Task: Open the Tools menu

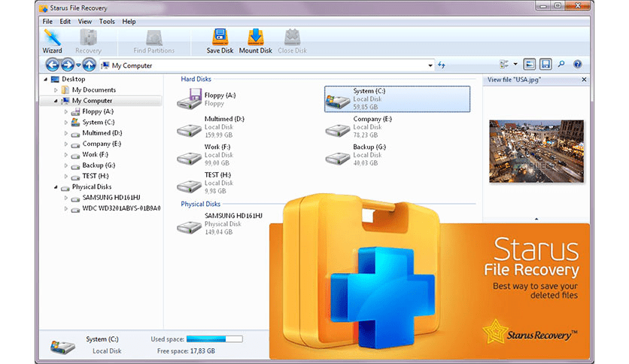Action: [x=107, y=22]
